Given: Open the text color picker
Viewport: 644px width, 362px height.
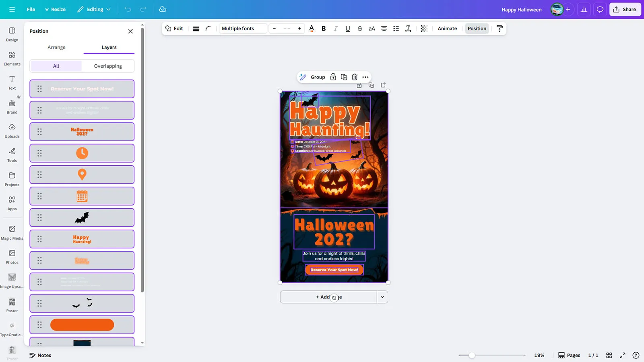Looking at the screenshot, I should (312, 29).
